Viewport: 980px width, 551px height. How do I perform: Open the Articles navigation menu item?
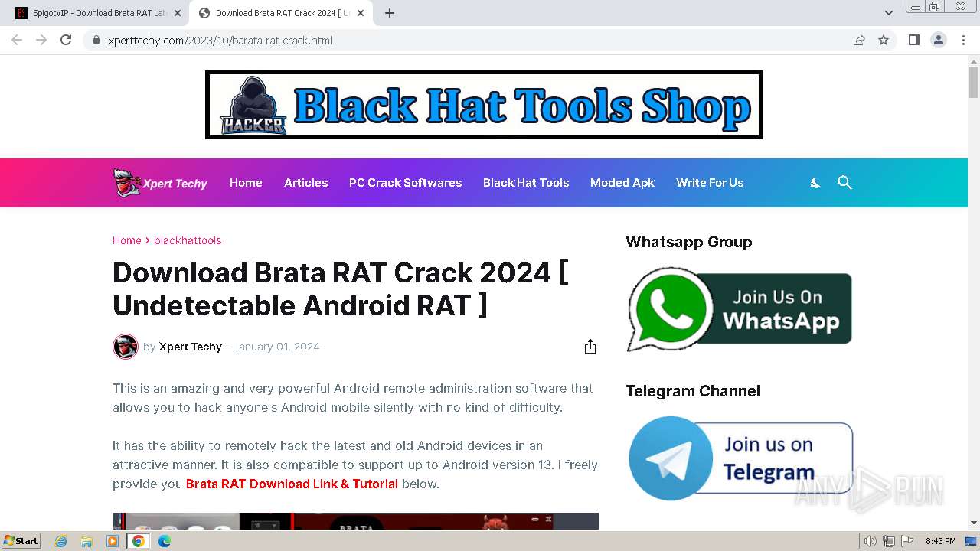pos(305,183)
